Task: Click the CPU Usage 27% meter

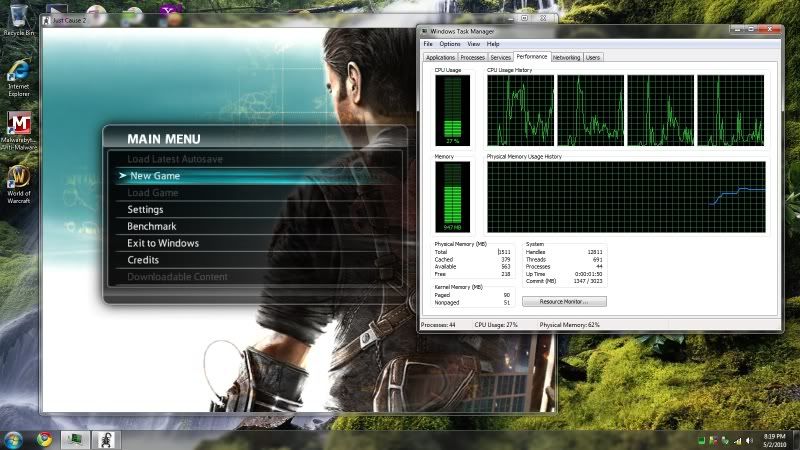Action: [452, 110]
